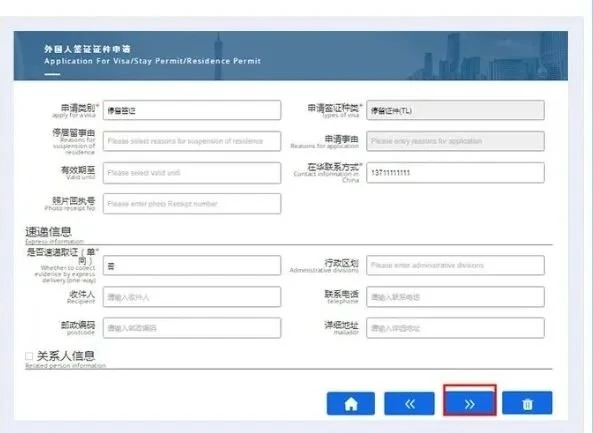Viewport: 593px width, 433px height.
Task: Click the 邮政编码 postcode input field
Action: tap(192, 327)
